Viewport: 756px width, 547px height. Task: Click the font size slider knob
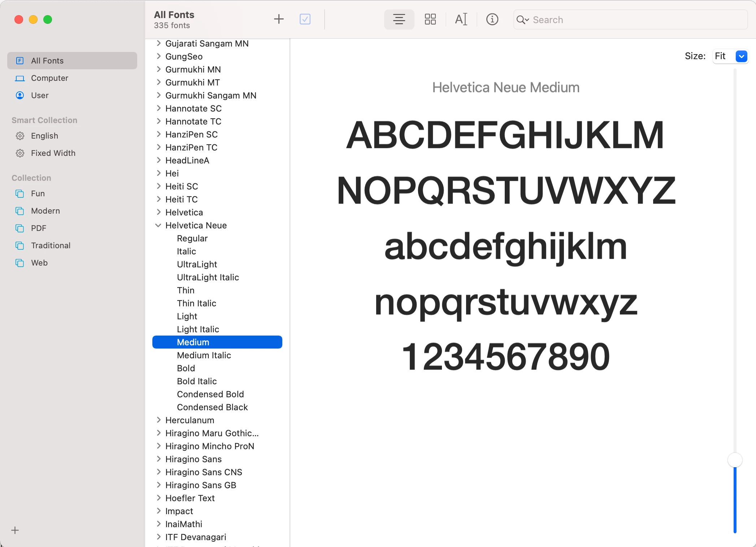point(735,460)
